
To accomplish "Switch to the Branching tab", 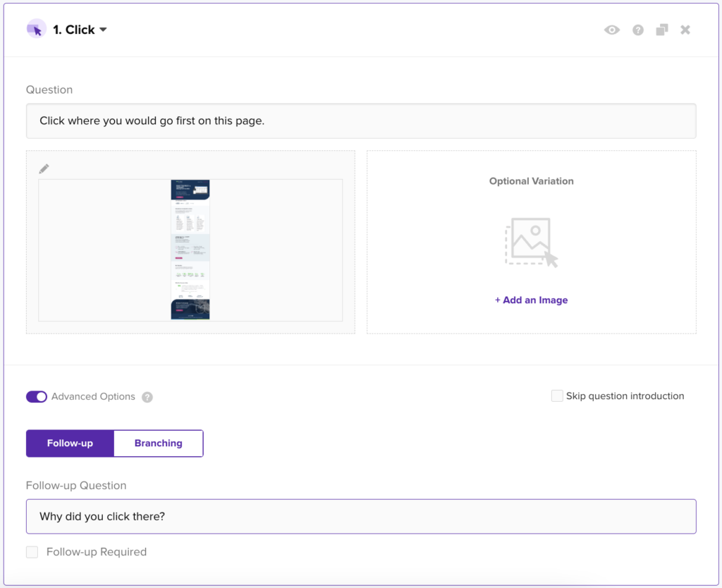I will tap(159, 443).
